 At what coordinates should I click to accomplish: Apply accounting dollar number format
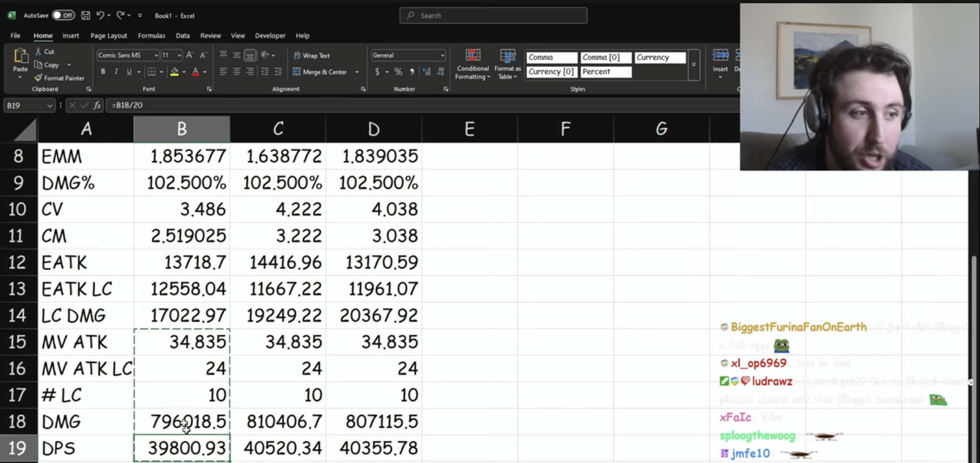377,71
